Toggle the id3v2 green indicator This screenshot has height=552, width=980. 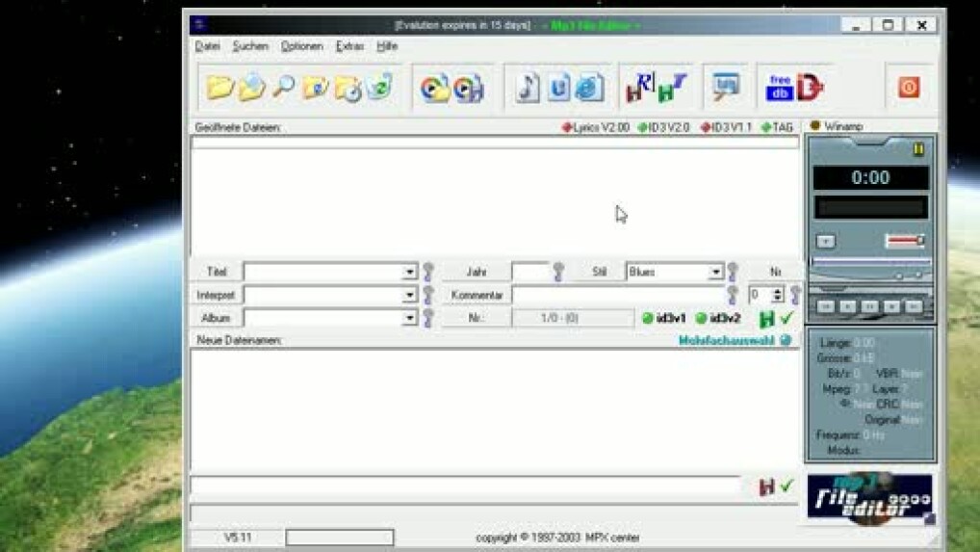(702, 319)
